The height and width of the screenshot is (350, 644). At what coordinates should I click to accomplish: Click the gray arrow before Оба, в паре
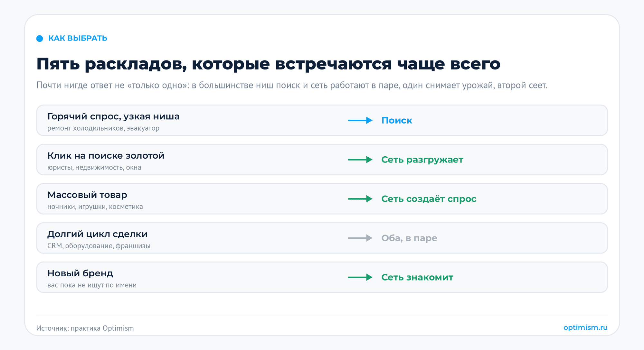point(360,238)
